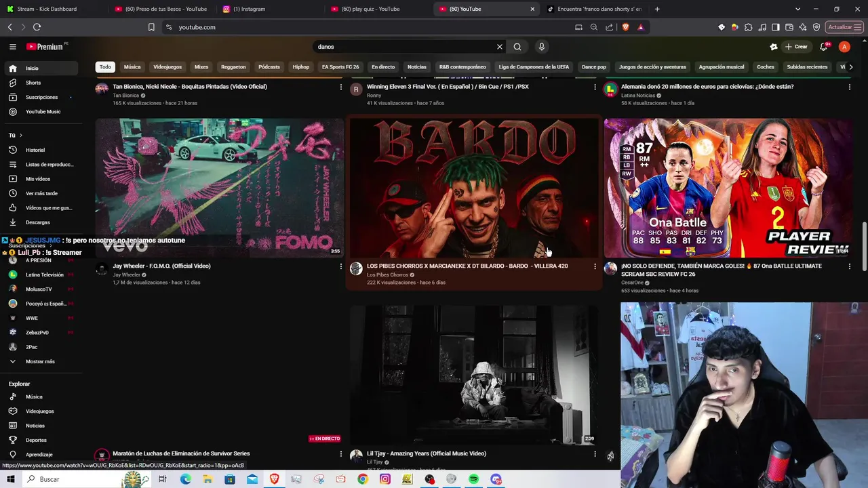Select the EA Sports FC 26 chip
This screenshot has height=488, width=868.
340,67
